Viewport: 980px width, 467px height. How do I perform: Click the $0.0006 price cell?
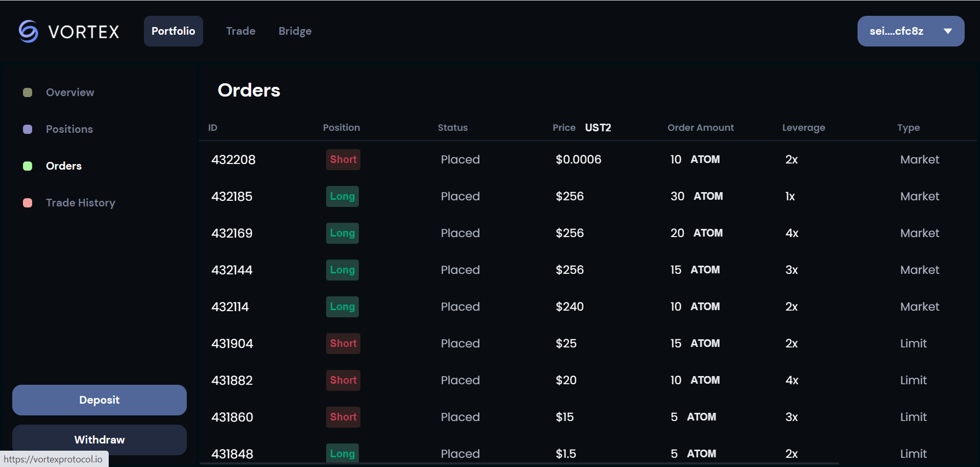pos(578,159)
